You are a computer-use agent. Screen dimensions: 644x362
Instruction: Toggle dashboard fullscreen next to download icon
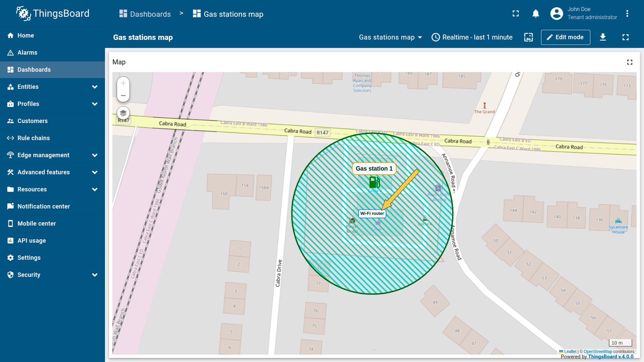(625, 37)
